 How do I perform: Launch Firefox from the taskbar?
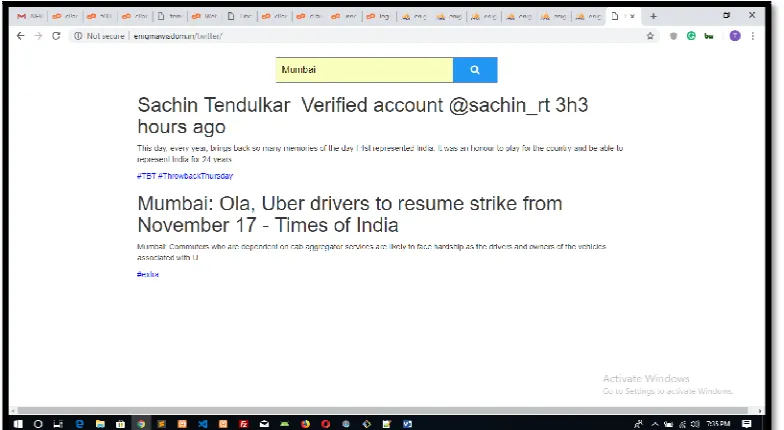(305, 424)
